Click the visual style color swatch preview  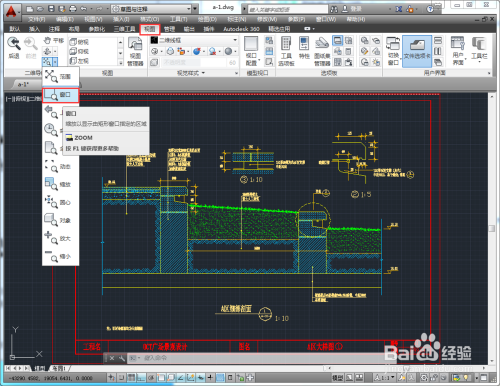[154, 40]
